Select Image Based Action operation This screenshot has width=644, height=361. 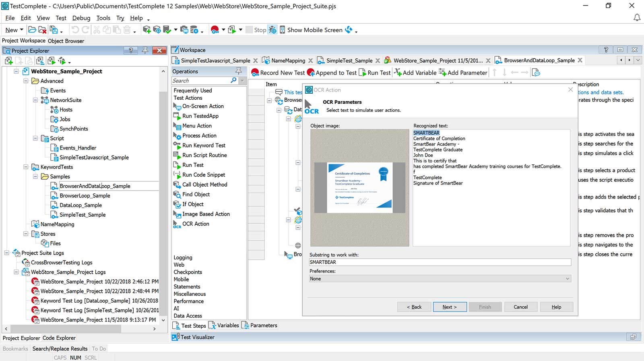206,214
